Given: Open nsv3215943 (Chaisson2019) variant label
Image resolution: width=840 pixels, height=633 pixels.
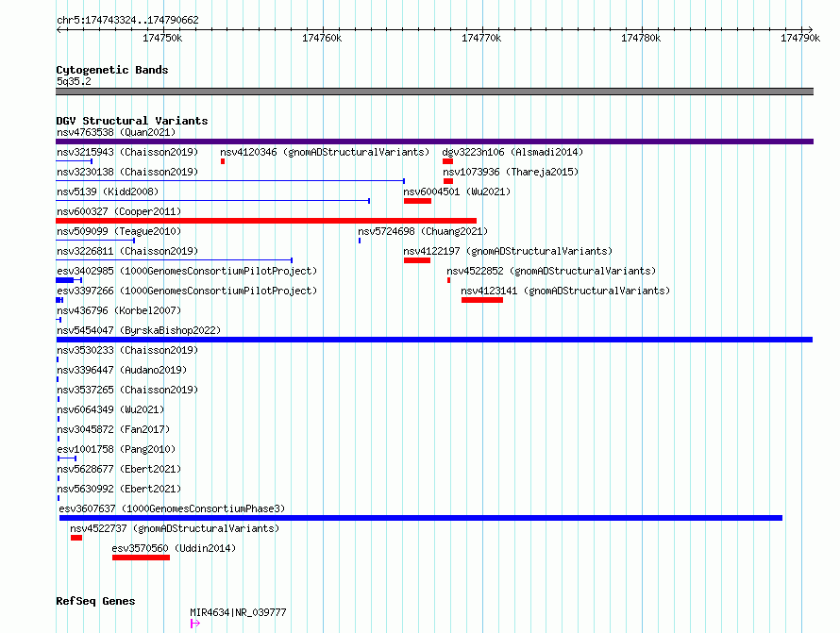Looking at the screenshot, I should (x=127, y=152).
